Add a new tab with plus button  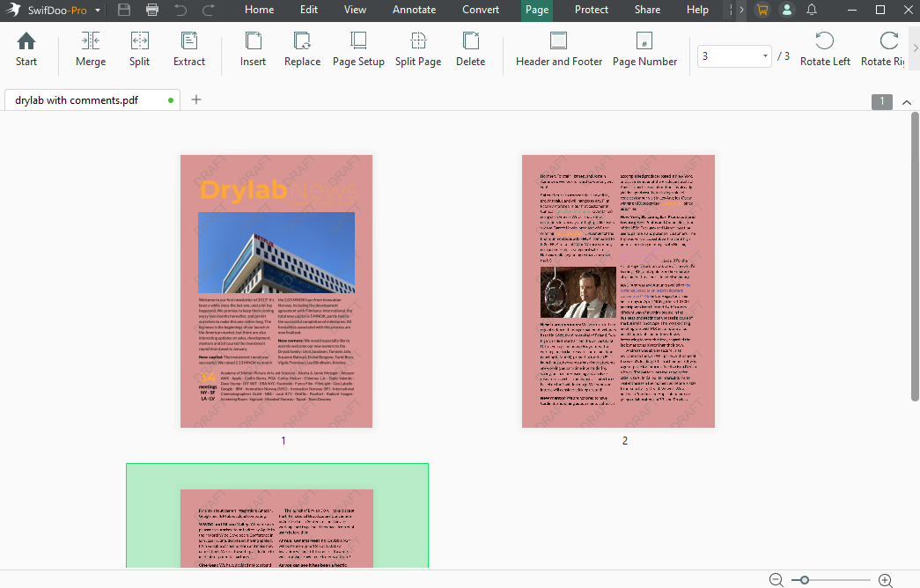pos(196,99)
